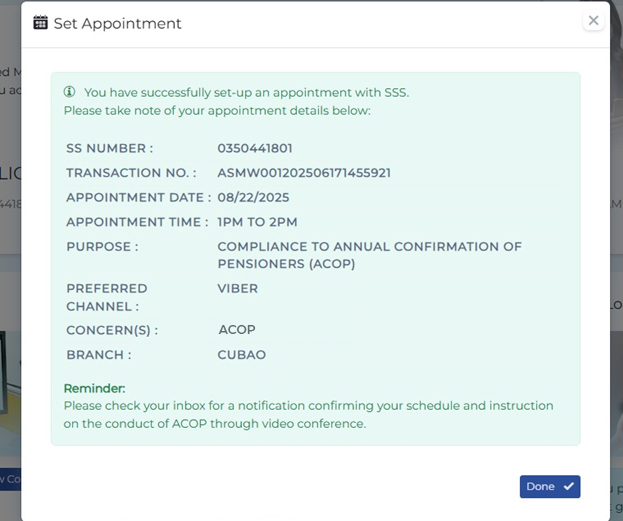This screenshot has width=623, height=521.
Task: Click the partially hidden blue button behind dialog
Action: pyautogui.click(x=10, y=479)
